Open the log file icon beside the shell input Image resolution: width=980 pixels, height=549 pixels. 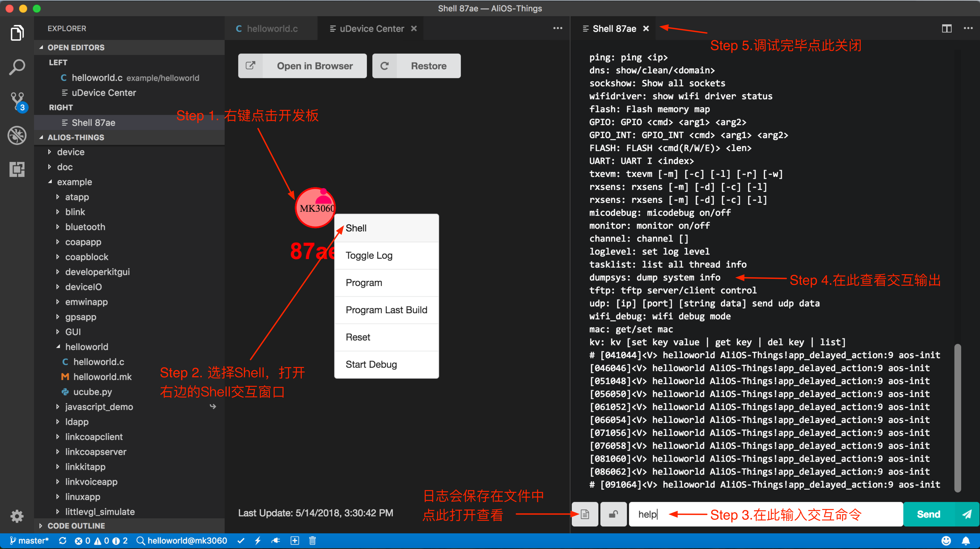585,514
